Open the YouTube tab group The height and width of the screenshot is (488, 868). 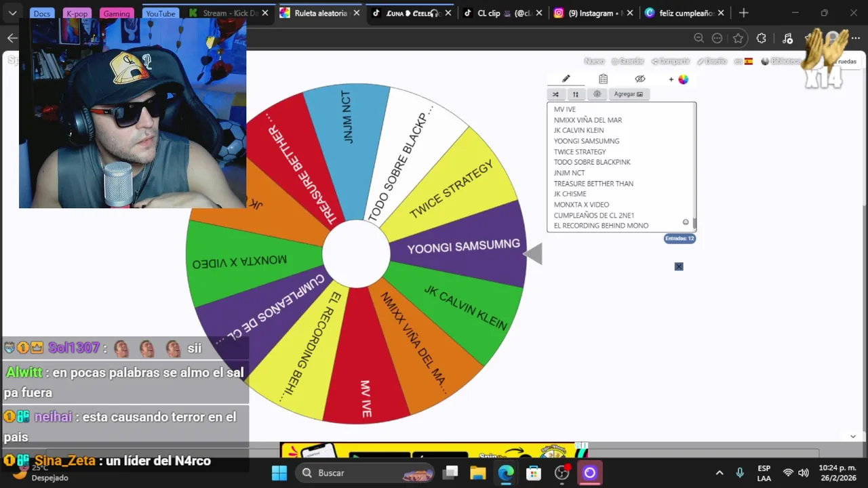[160, 14]
